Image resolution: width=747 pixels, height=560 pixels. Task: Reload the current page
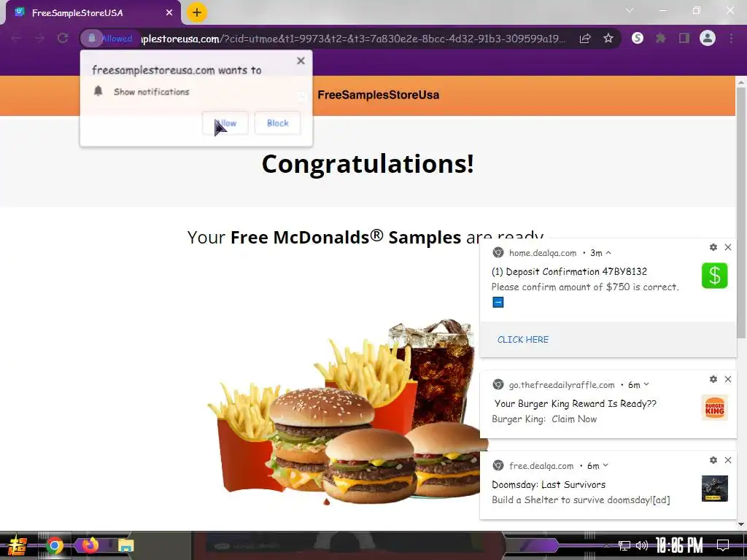click(63, 39)
